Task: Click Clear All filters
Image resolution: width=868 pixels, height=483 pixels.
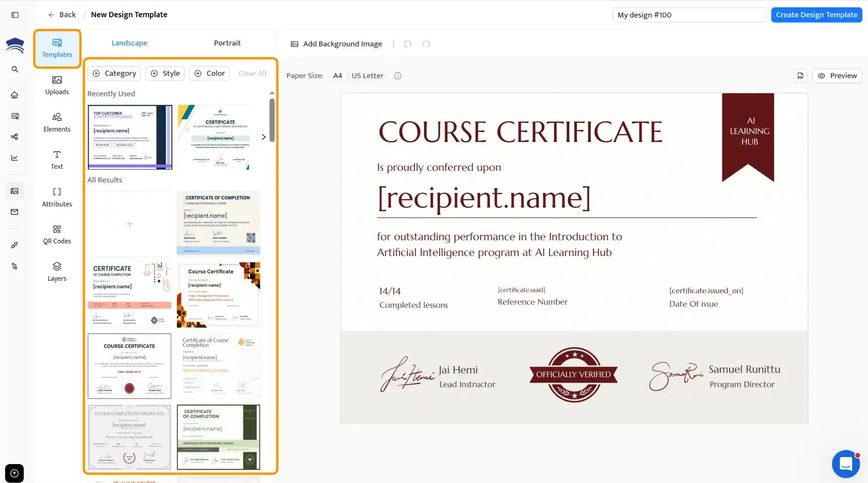Action: [x=252, y=73]
